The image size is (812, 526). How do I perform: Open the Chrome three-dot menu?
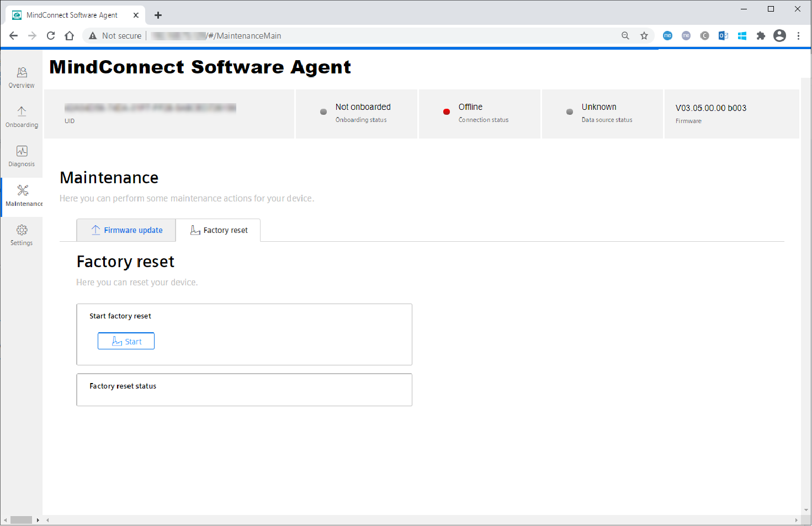click(x=798, y=36)
